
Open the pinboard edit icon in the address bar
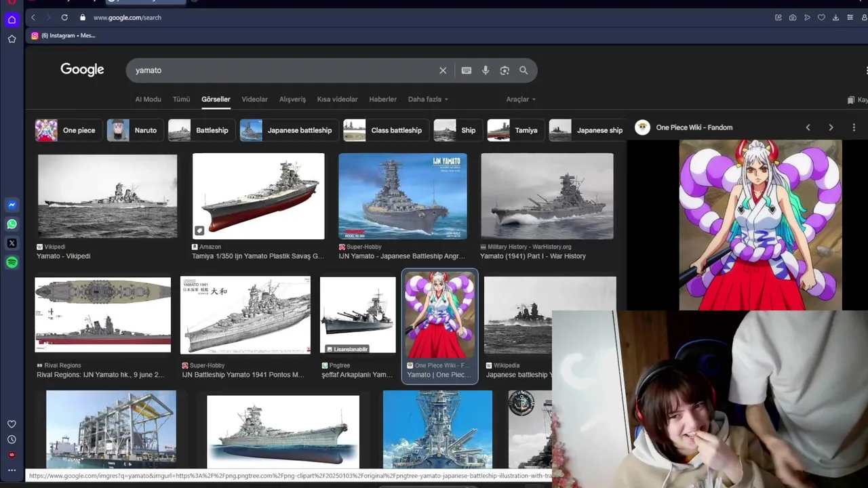tap(778, 18)
